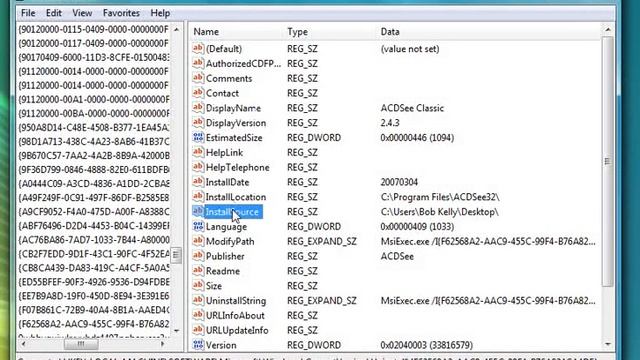Select the DisplayName value name
The image size is (640, 360).
pyautogui.click(x=233, y=108)
